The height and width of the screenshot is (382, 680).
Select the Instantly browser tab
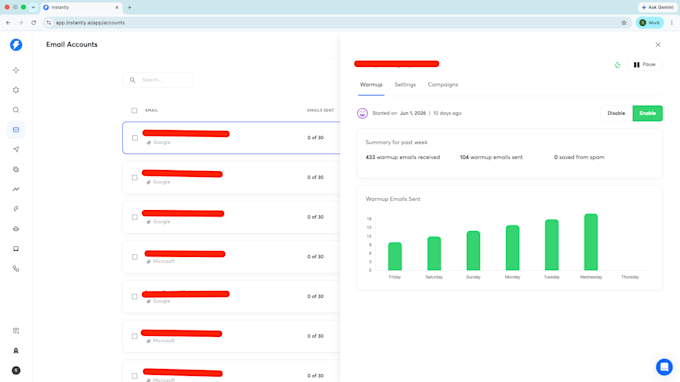point(81,7)
